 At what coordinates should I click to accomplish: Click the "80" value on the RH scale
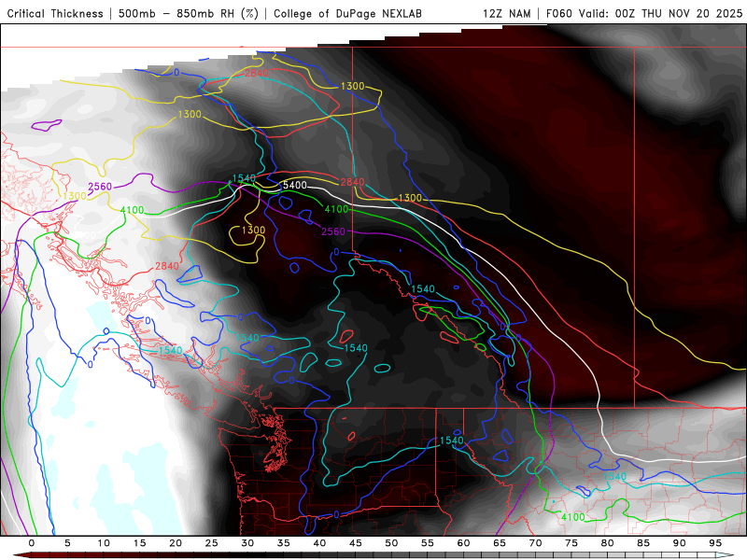(x=607, y=543)
